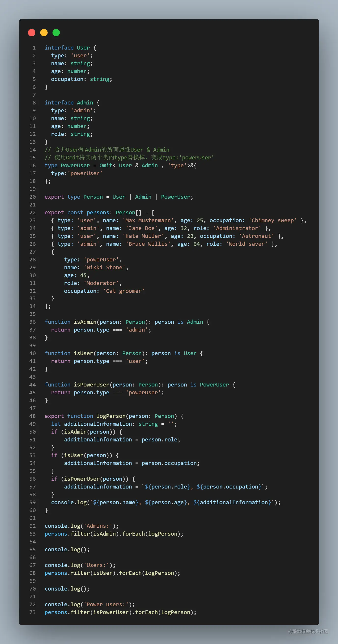The height and width of the screenshot is (644, 338).
Task: Click 'name: string;' on line 10
Action: click(x=72, y=118)
